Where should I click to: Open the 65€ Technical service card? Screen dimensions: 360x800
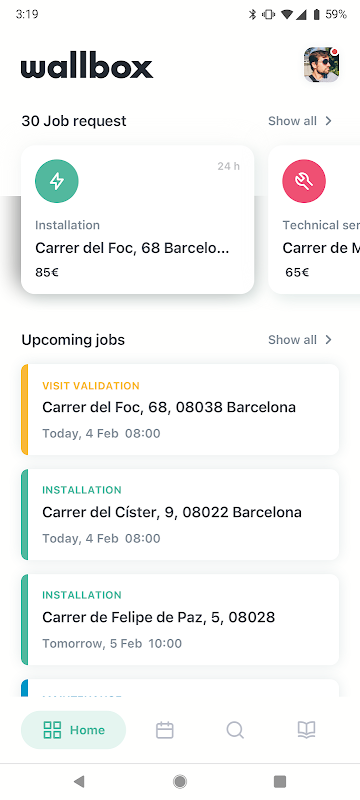314,219
